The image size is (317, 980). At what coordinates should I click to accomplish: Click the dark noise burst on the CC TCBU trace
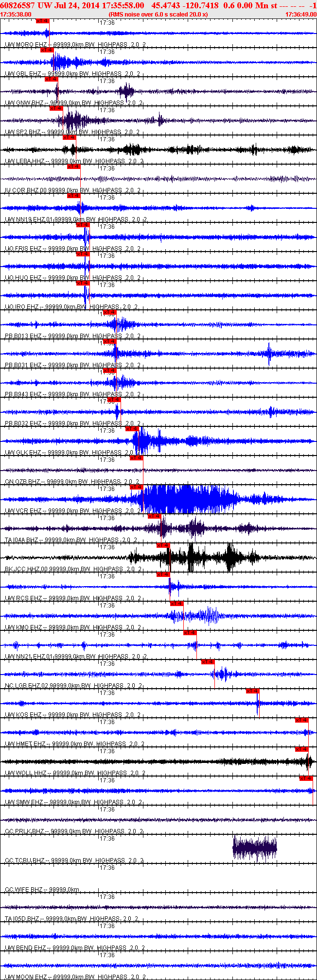pyautogui.click(x=255, y=848)
